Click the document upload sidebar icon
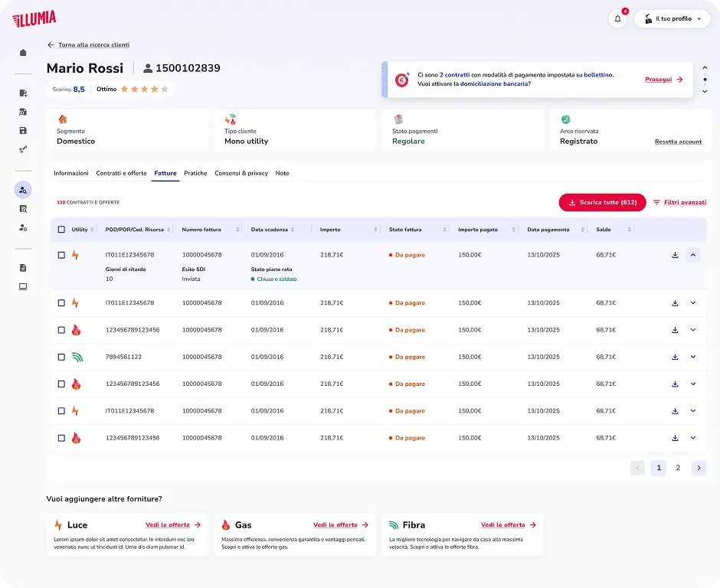The width and height of the screenshot is (720, 588). click(23, 93)
